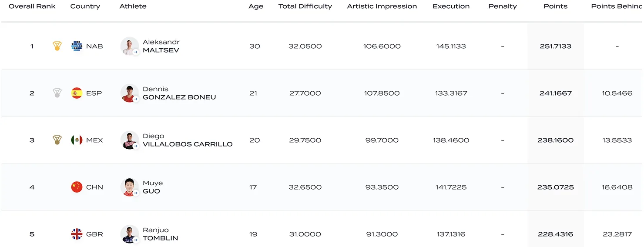Click the NAB neutral athletes flag icon

[x=77, y=46]
